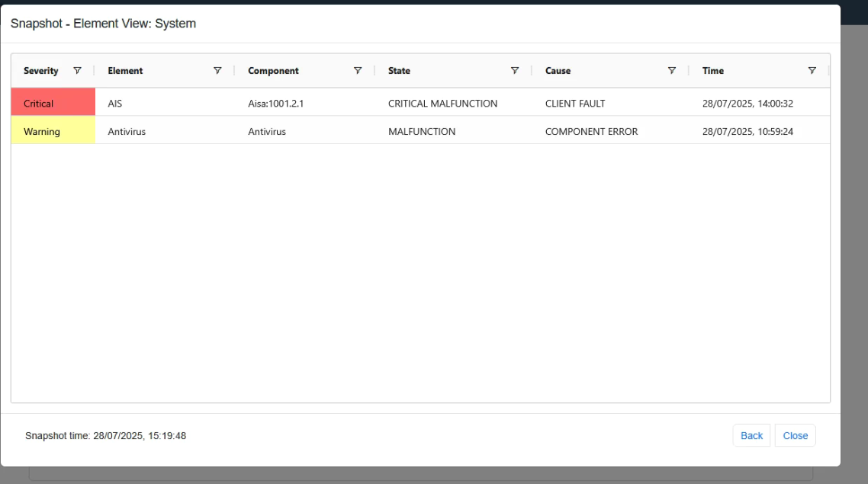
Task: Select the COMPONENT ERROR cause cell
Action: (x=611, y=131)
